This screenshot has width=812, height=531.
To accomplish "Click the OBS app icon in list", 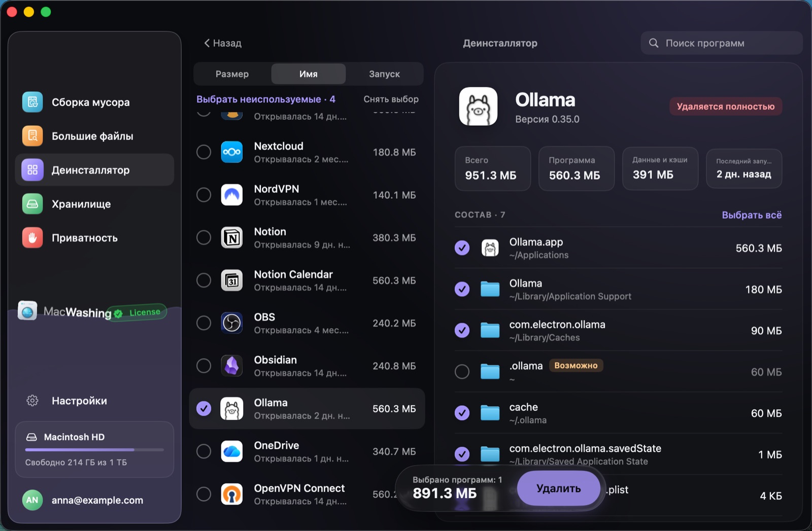I will pyautogui.click(x=232, y=323).
